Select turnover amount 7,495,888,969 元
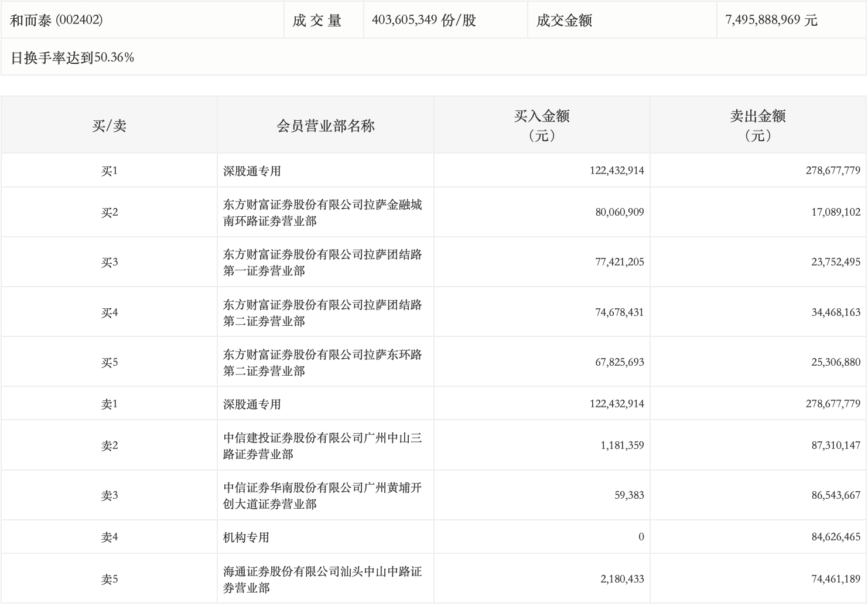The width and height of the screenshot is (868, 606). point(771,21)
